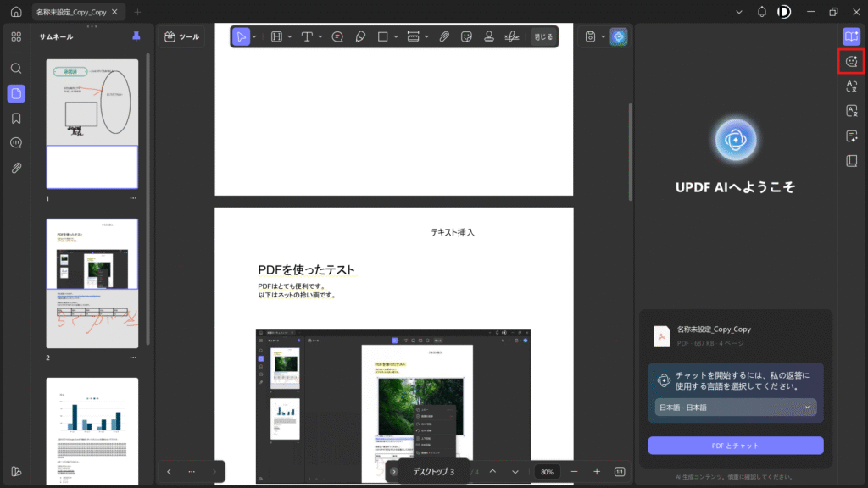868x488 pixels.
Task: Click the 閉じる close toolbar button
Action: click(542, 36)
